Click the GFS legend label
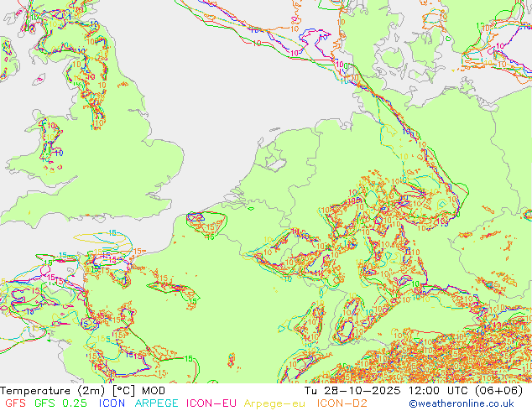Image resolution: width=532 pixels, height=411 pixels. pos(15,403)
